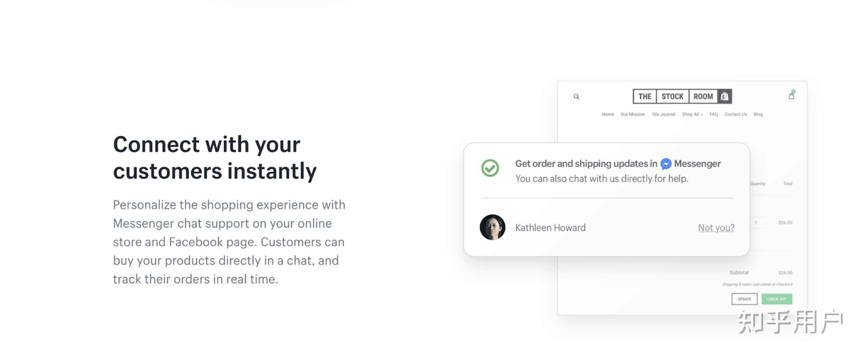Screen dimensions: 868x352
Task: Open the Blog menu item
Action: click(758, 114)
